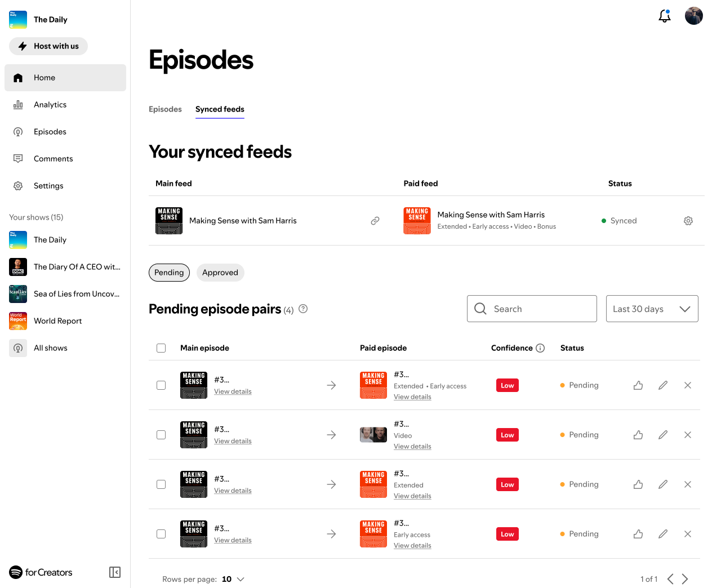The height and width of the screenshot is (588, 721).
Task: Click the main feed Making Sense with Sam Harris title
Action: [x=243, y=221]
